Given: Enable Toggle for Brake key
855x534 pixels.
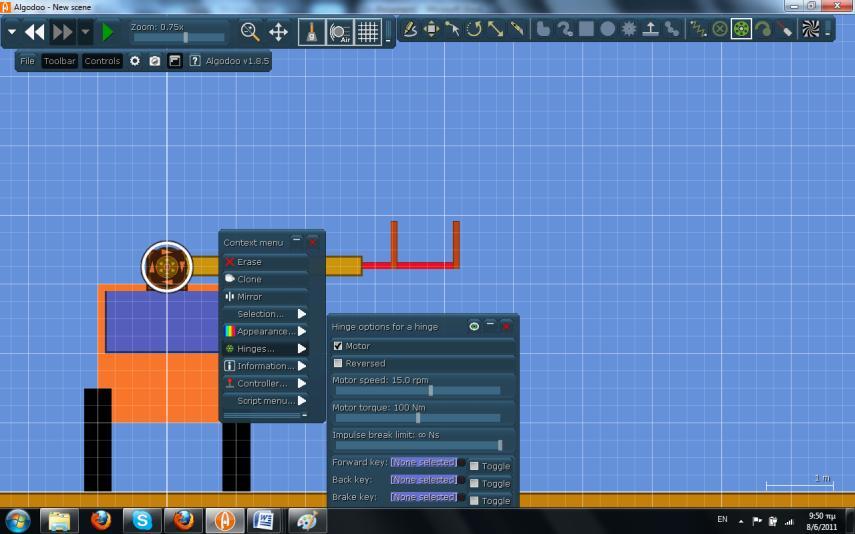Looking at the screenshot, I should point(474,500).
